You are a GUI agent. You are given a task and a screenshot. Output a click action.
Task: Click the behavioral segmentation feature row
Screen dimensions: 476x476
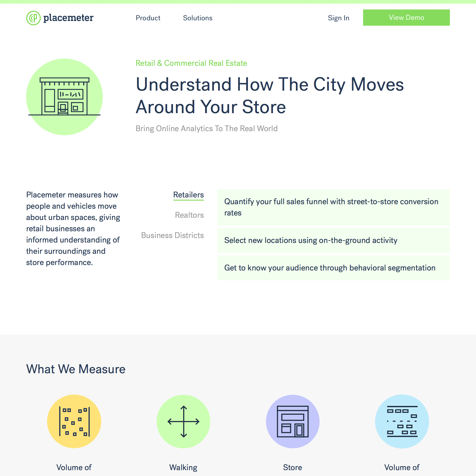334,268
